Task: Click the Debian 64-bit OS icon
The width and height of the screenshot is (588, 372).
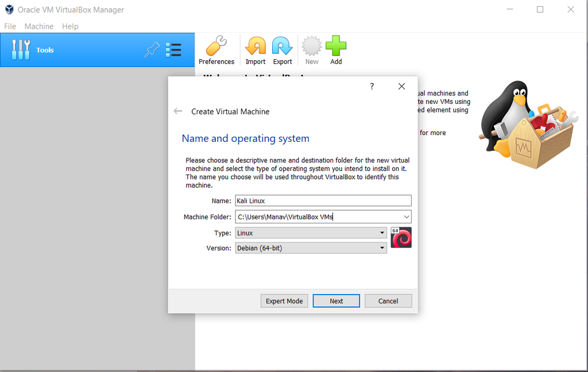Action: (401, 237)
